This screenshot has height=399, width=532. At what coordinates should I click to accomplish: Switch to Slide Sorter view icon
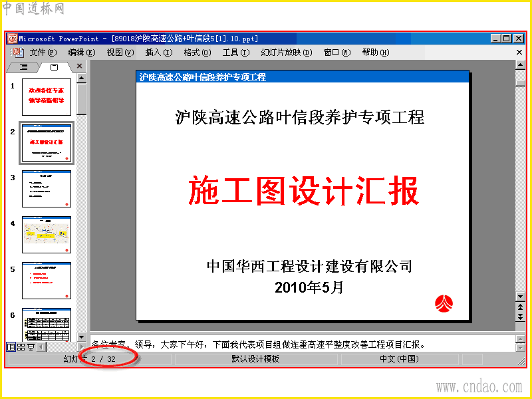[x=21, y=346]
